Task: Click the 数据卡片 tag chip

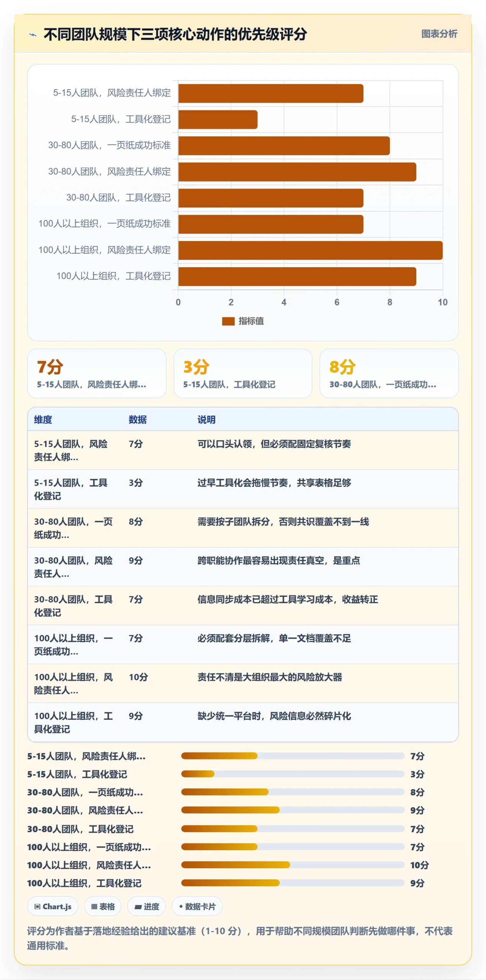Action: coord(197,906)
